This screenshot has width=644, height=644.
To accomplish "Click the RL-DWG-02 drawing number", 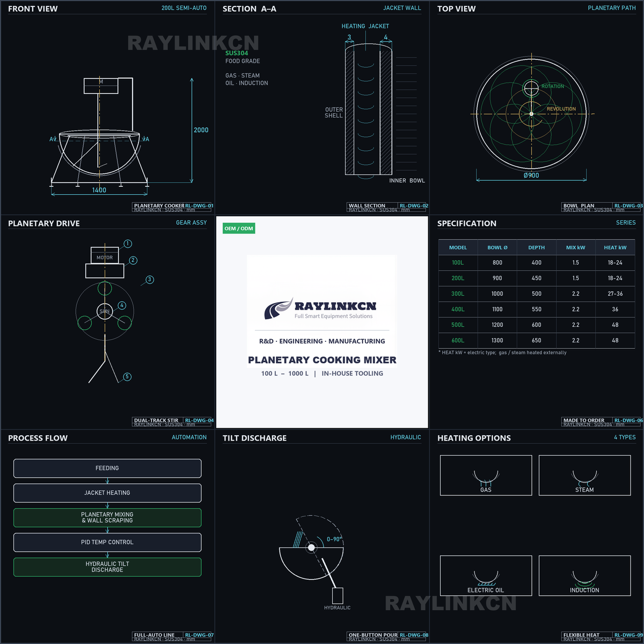I will click(x=414, y=206).
